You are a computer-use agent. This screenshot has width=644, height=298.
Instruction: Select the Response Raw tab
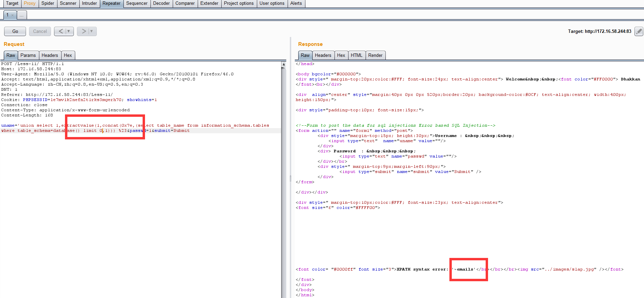[x=305, y=55]
